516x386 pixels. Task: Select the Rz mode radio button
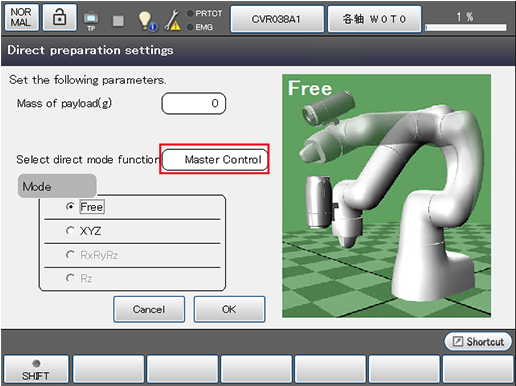tap(70, 278)
